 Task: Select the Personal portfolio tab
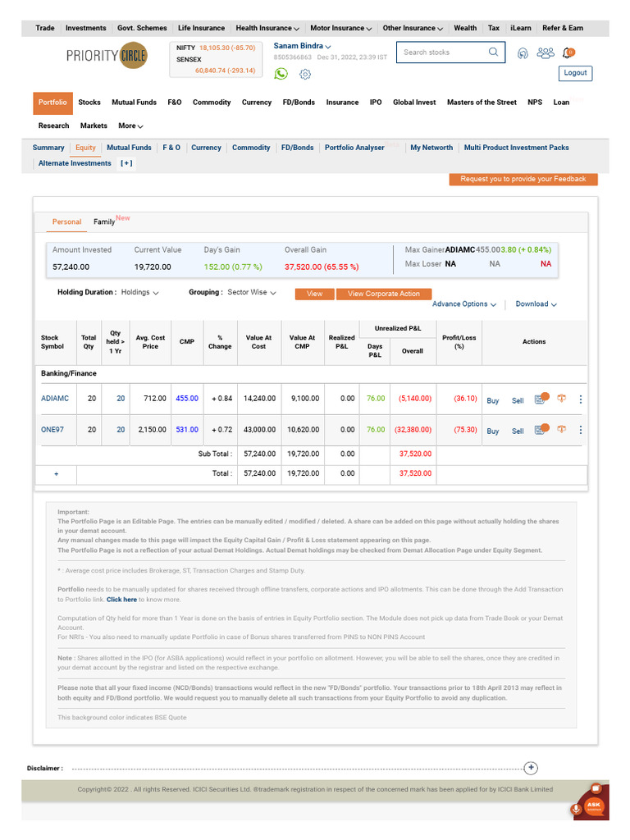[66, 221]
